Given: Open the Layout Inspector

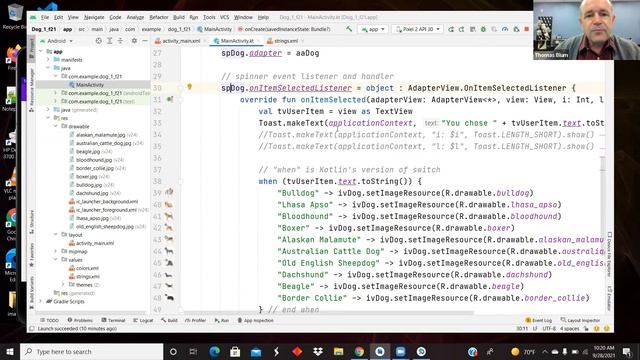Looking at the screenshot, I should click(580, 320).
